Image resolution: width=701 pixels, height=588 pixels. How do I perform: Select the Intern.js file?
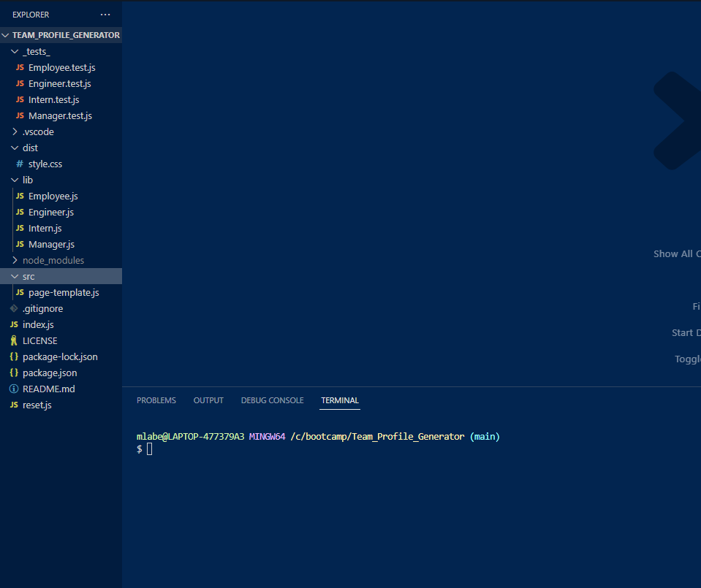46,228
